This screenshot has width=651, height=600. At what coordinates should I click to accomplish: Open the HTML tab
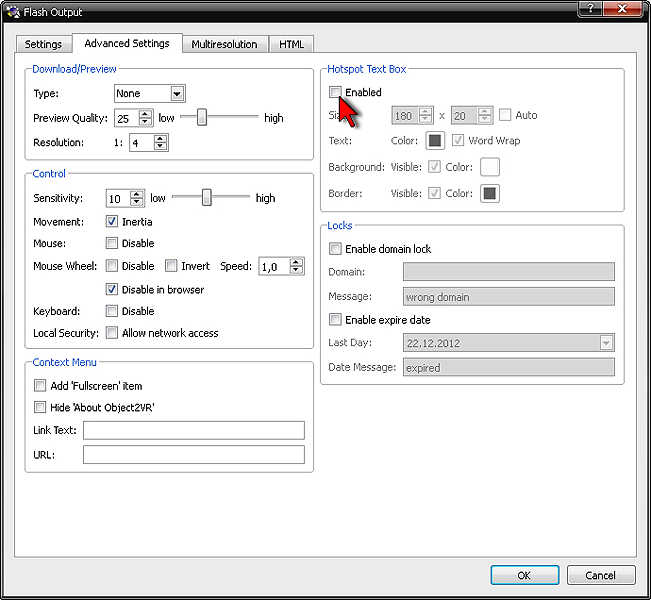pyautogui.click(x=291, y=44)
